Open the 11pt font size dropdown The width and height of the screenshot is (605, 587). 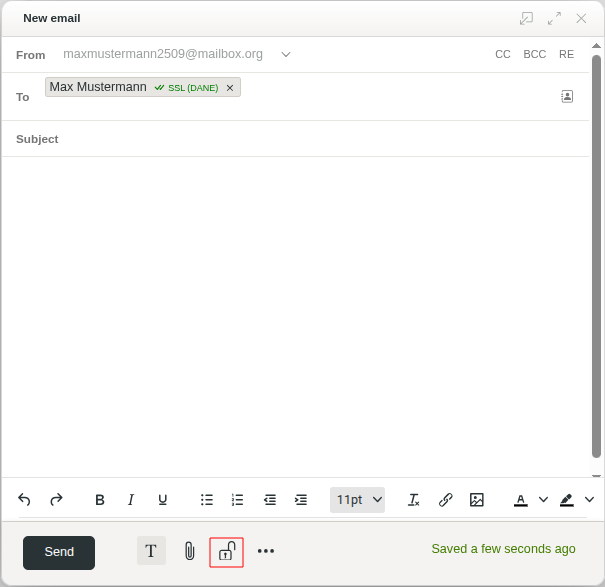(x=357, y=500)
